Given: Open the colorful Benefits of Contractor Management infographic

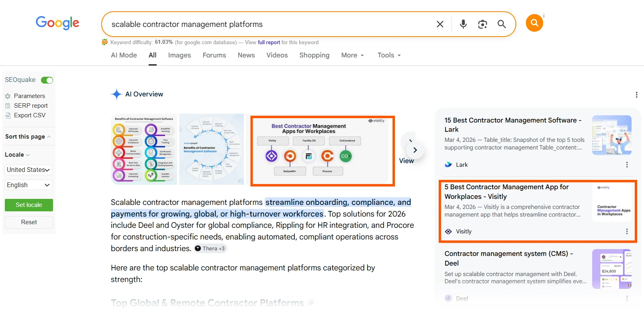Looking at the screenshot, I should pos(144,149).
